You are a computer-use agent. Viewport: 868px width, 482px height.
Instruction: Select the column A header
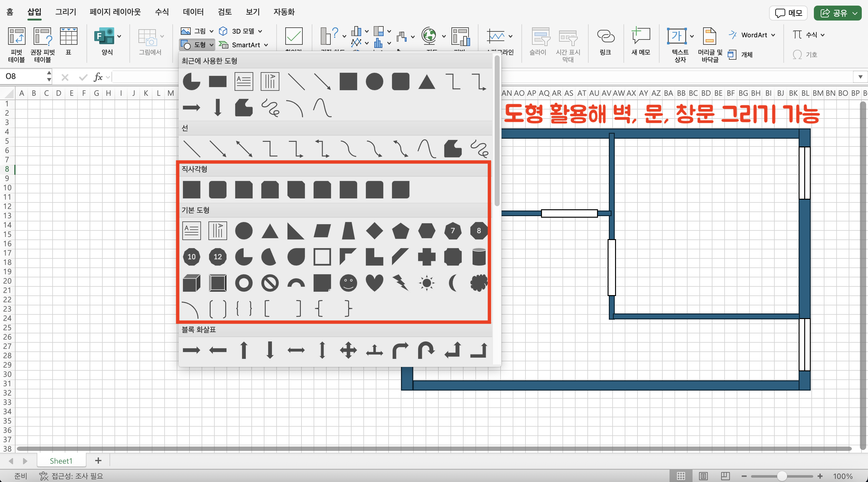point(21,93)
